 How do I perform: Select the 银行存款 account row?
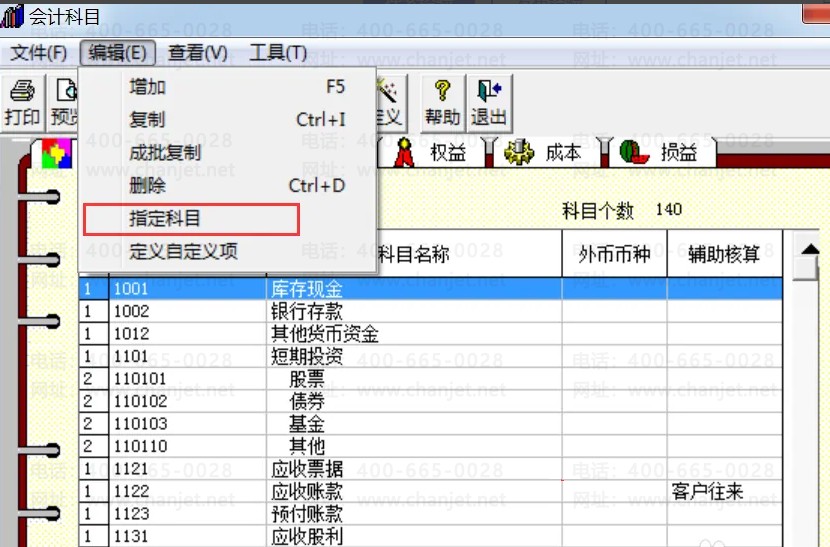[308, 311]
